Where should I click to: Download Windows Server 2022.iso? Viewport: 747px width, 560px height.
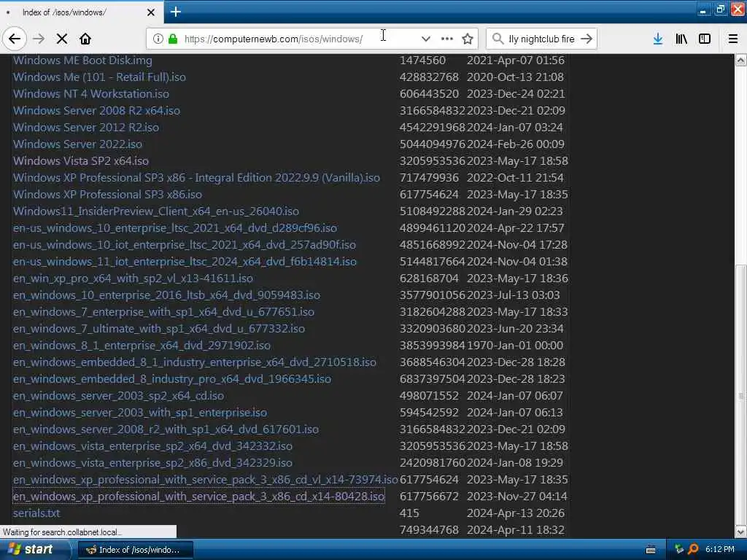(x=77, y=144)
